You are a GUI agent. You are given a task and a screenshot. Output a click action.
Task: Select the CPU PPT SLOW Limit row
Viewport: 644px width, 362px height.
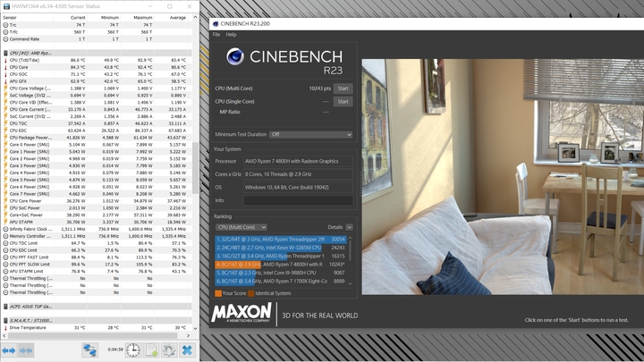97,264
